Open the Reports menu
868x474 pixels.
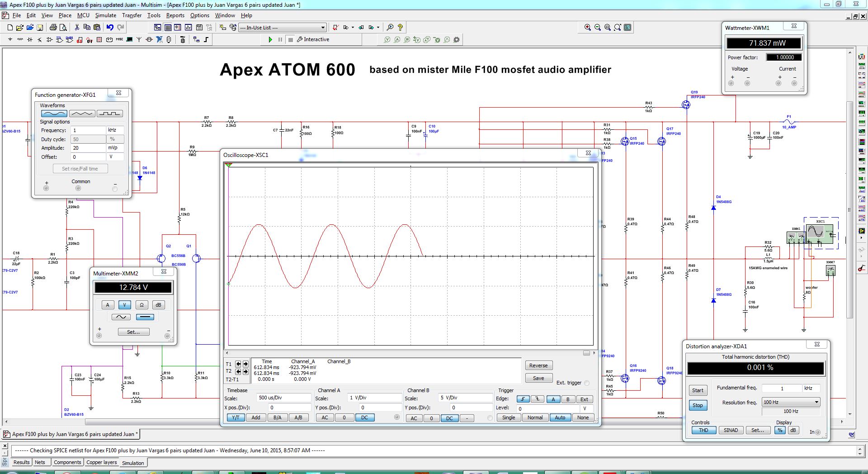tap(175, 15)
